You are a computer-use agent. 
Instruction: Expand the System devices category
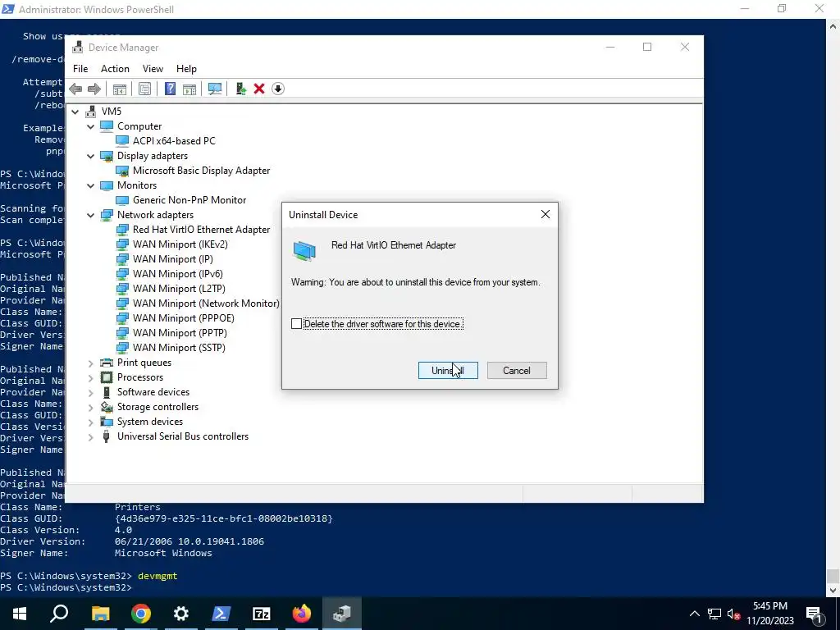(90, 422)
